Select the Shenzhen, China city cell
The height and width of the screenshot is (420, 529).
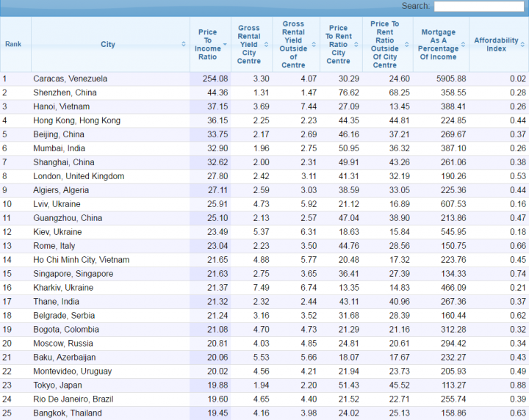coord(65,93)
